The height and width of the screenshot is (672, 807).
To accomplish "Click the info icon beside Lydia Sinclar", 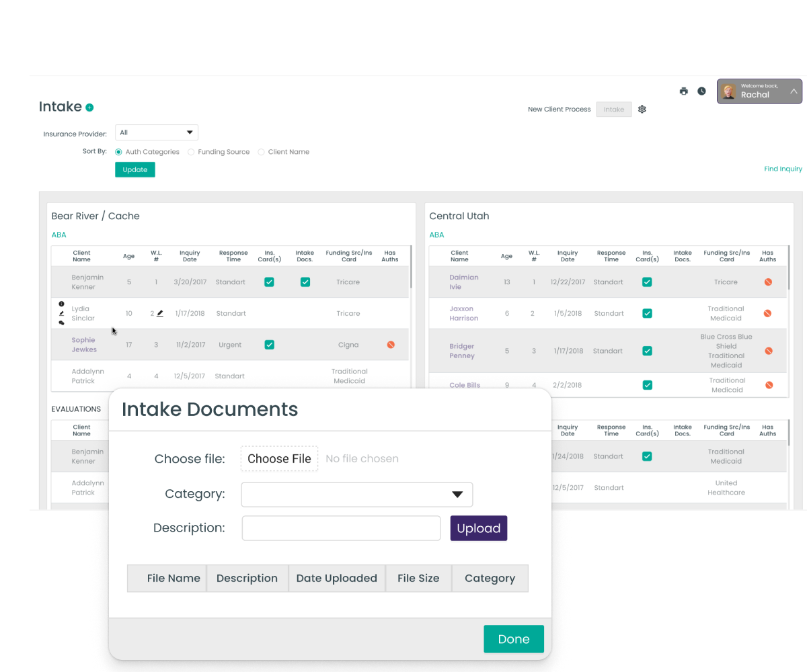I will [x=62, y=304].
